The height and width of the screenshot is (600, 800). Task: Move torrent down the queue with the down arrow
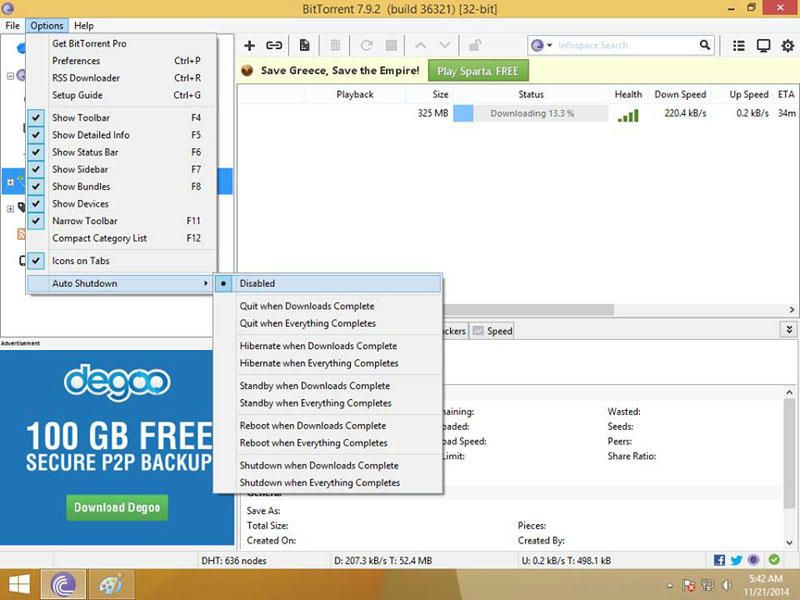pyautogui.click(x=445, y=45)
